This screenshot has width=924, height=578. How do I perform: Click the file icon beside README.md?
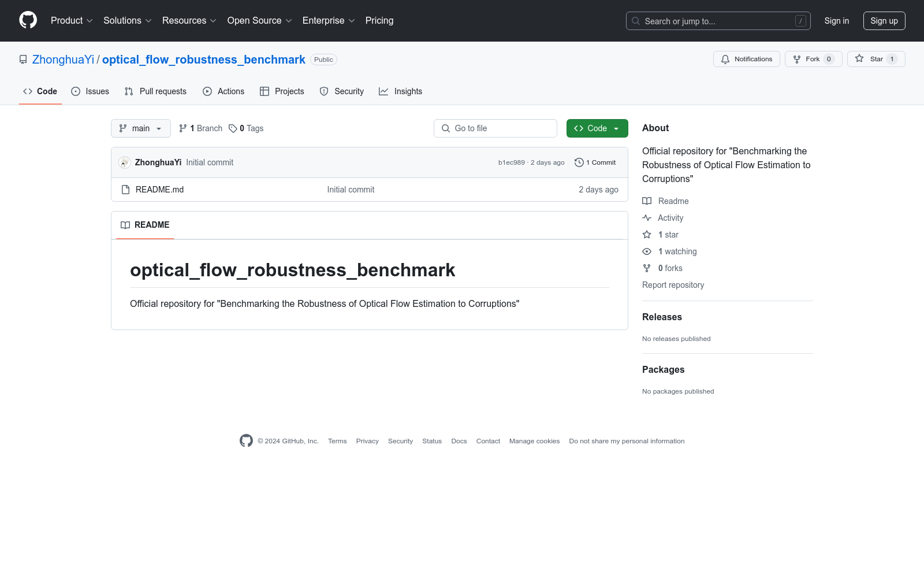tap(125, 190)
